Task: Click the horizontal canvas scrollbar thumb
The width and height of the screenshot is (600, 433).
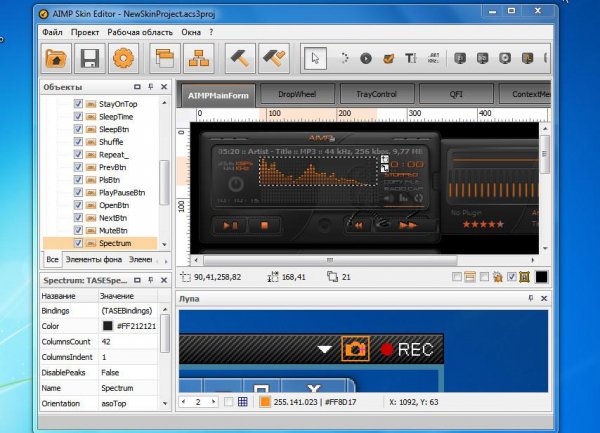Action: coord(330,260)
